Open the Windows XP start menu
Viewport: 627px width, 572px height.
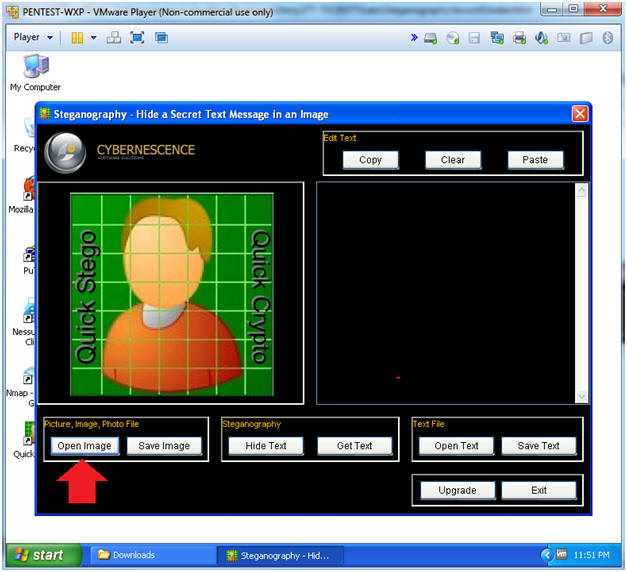(x=43, y=555)
